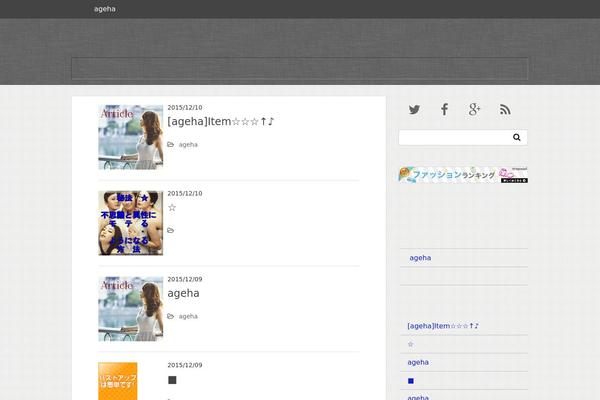600x400 pixels.
Task: Click the 2015/12/10 date of the [ageha]Item post
Action: coord(185,108)
